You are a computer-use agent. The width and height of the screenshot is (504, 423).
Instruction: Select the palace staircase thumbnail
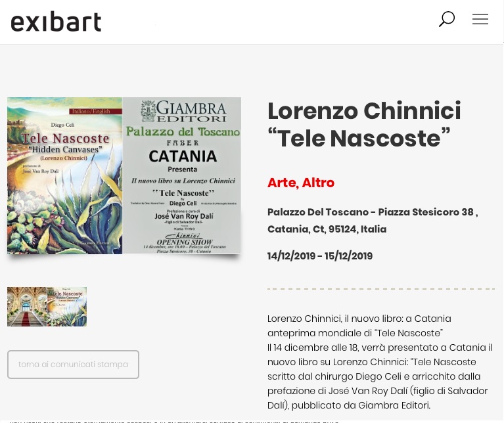tap(27, 307)
